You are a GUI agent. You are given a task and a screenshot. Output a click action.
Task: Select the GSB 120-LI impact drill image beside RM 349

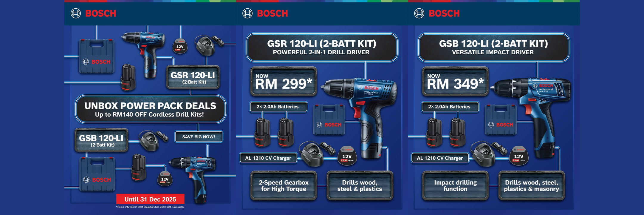532,117
